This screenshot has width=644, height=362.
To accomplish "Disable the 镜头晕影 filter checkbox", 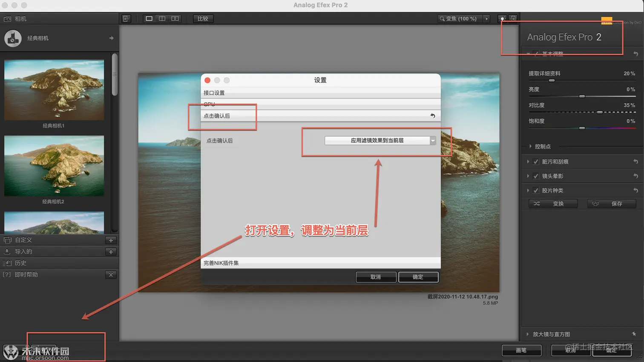I will pos(536,176).
